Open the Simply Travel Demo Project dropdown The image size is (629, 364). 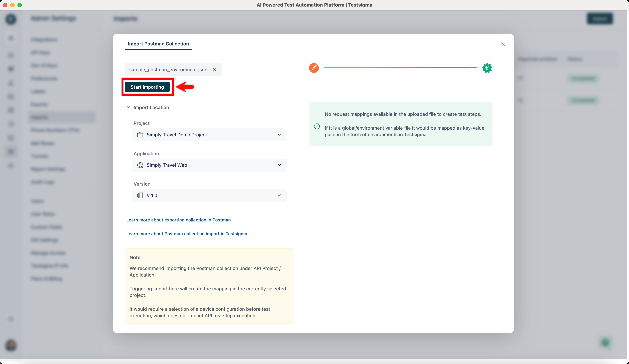pos(279,135)
